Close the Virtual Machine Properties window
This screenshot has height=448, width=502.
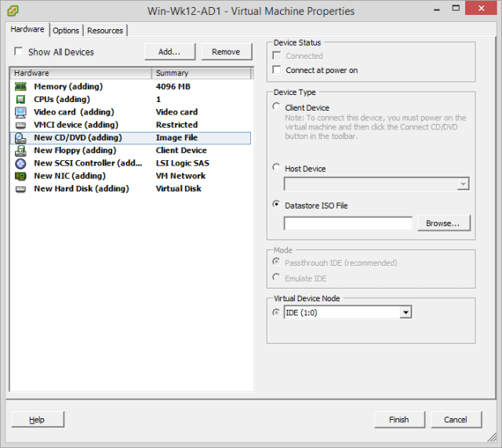pos(481,9)
